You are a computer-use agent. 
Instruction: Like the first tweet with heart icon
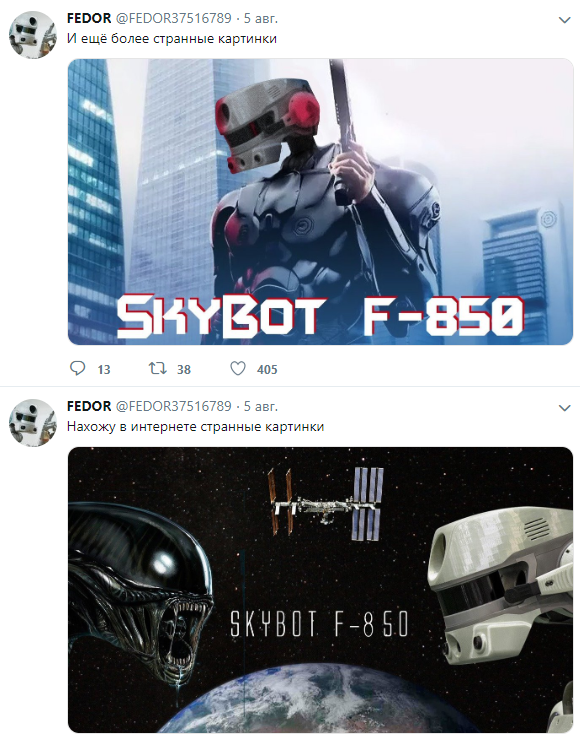238,369
